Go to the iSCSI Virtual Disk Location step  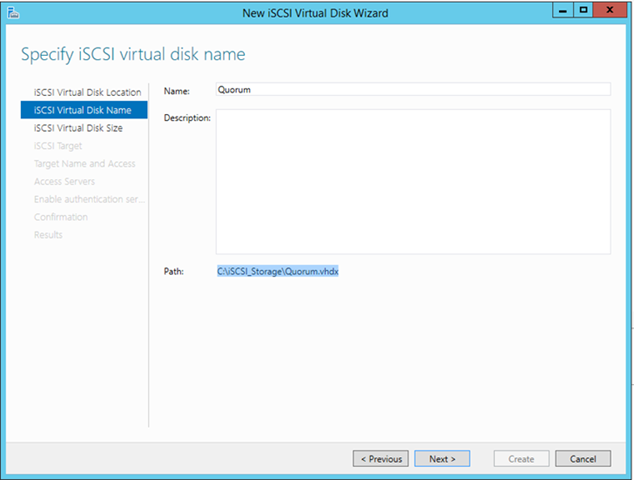tap(87, 92)
